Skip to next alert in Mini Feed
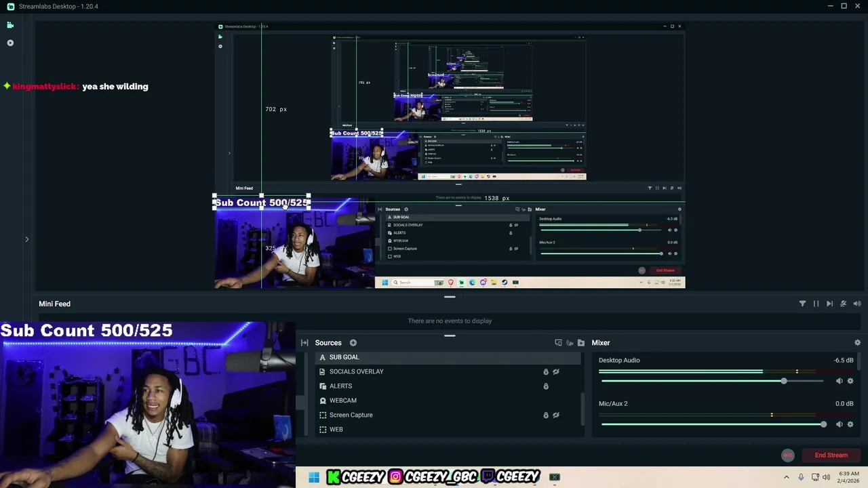 829,304
